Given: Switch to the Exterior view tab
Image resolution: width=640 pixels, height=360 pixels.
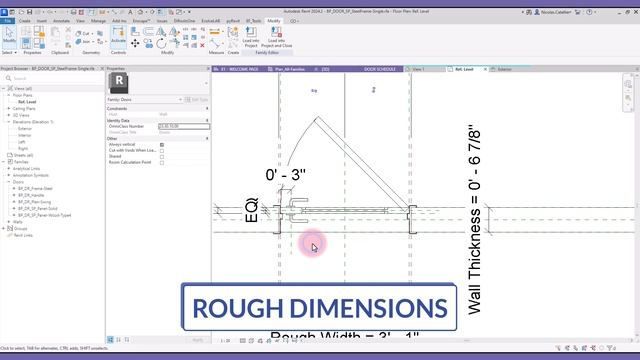Looking at the screenshot, I should [504, 69].
